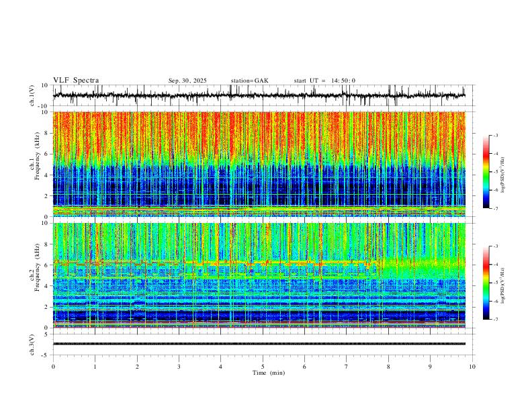This screenshot has width=532, height=411.
Task: Click time axis tick "5"
Action: click(263, 367)
